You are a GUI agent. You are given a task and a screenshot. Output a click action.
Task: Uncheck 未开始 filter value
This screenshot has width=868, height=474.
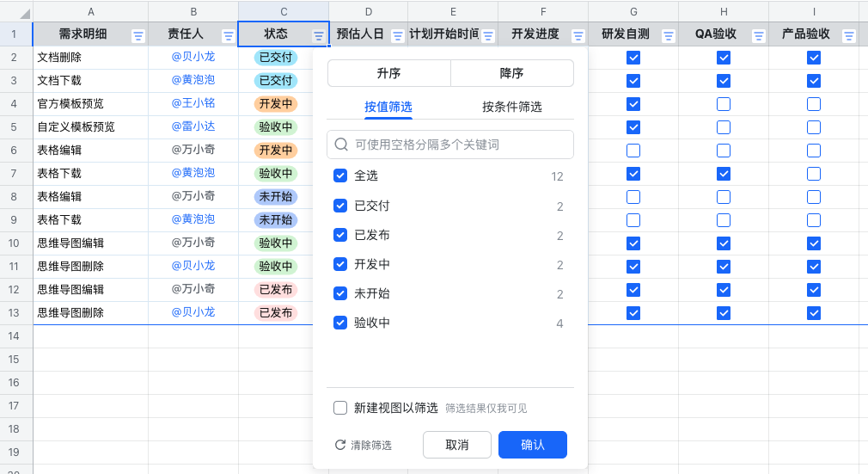[340, 293]
